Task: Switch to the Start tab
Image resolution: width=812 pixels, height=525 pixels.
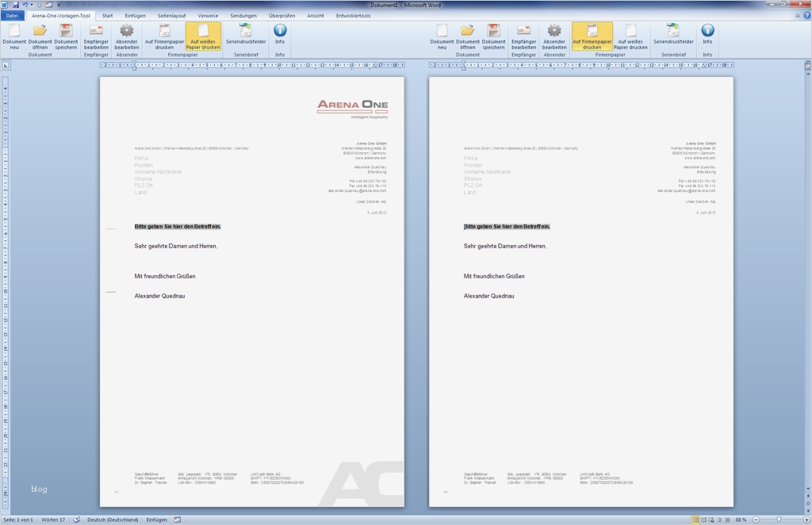Action: pos(107,16)
